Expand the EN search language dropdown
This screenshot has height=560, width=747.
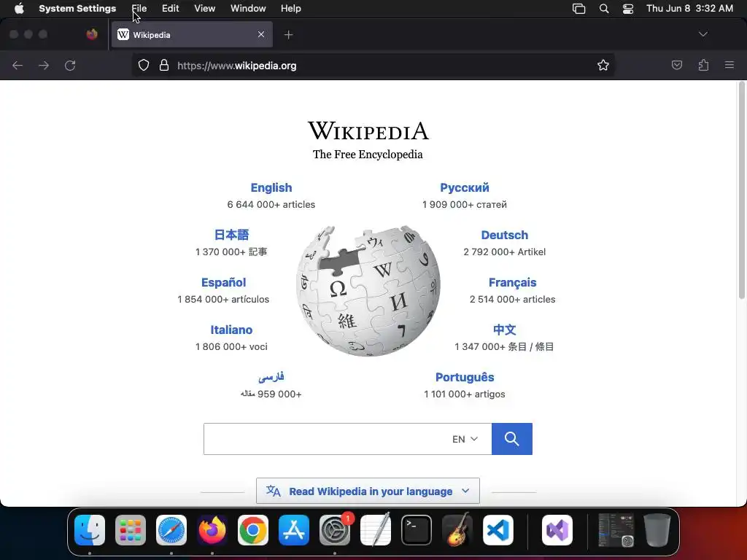(x=465, y=439)
